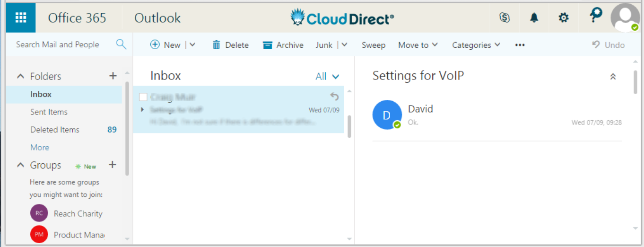644x247 pixels.
Task: Select the Inbox folder
Action: pyautogui.click(x=64, y=94)
